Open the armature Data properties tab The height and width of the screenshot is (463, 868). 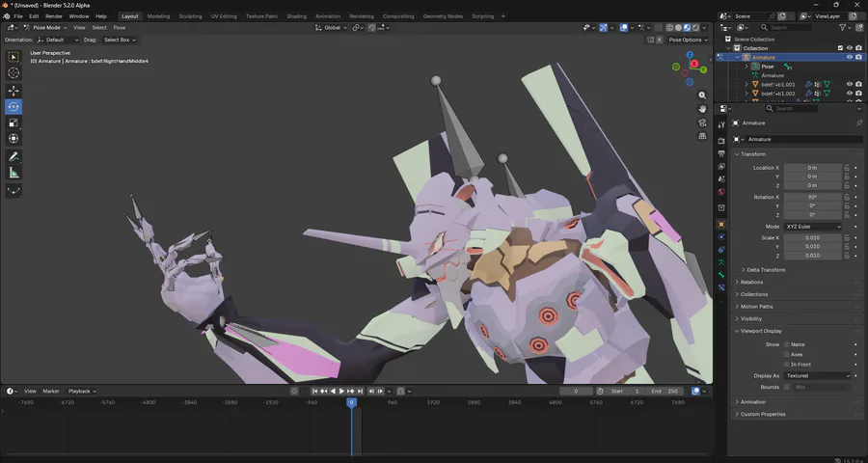click(x=720, y=262)
